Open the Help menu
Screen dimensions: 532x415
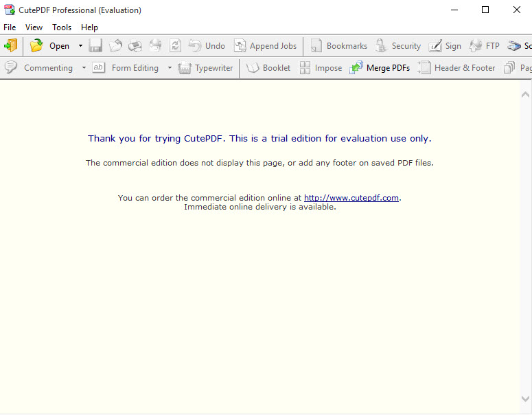[89, 27]
